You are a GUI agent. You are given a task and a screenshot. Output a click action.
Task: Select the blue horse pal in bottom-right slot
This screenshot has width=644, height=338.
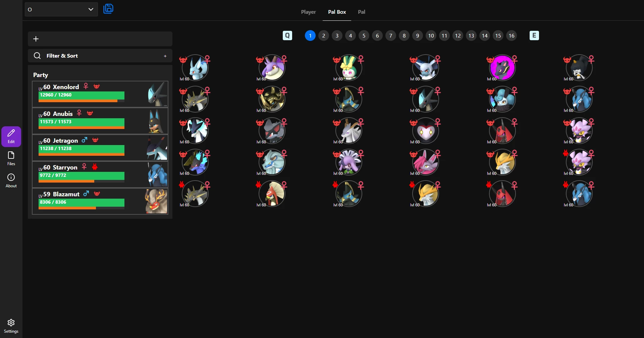579,194
